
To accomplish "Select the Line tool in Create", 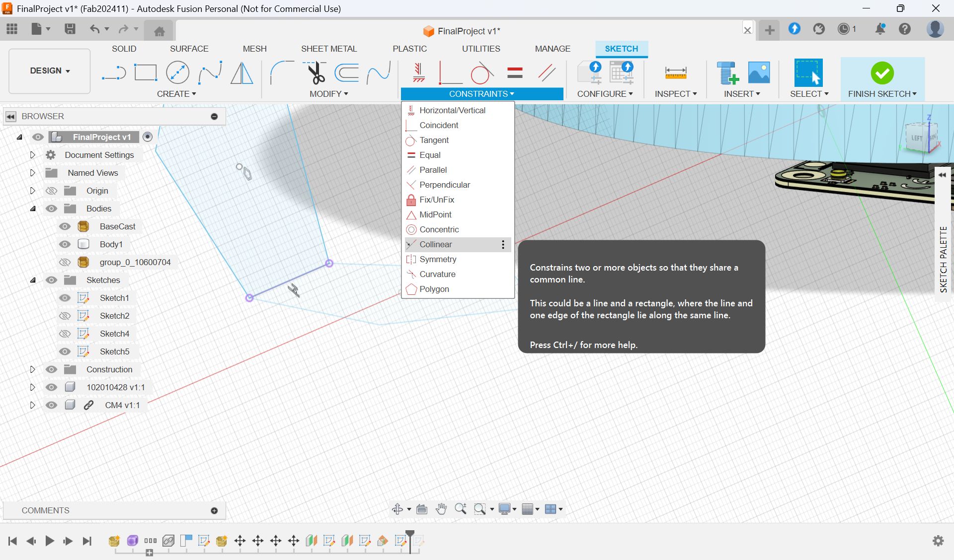I will click(x=114, y=73).
